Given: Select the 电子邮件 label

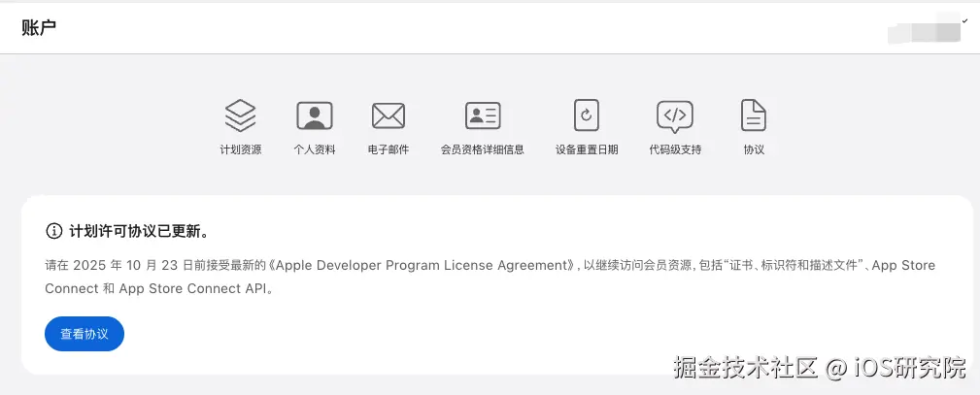Looking at the screenshot, I should (389, 150).
